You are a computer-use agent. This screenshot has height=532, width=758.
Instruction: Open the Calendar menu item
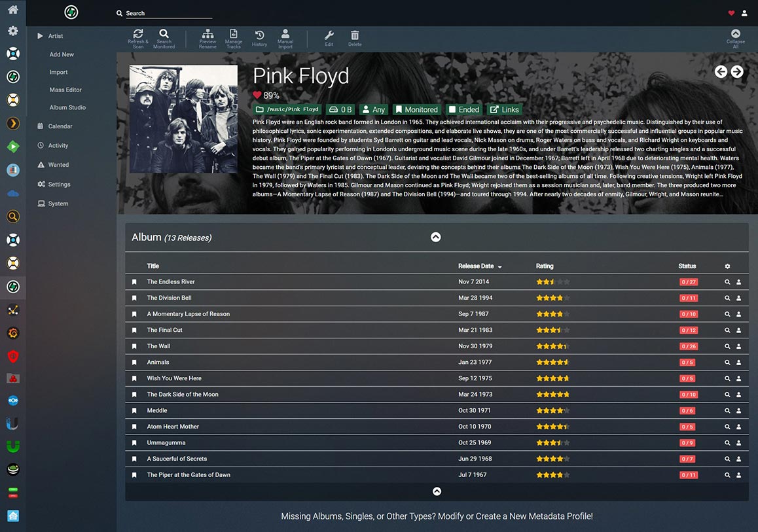click(60, 126)
